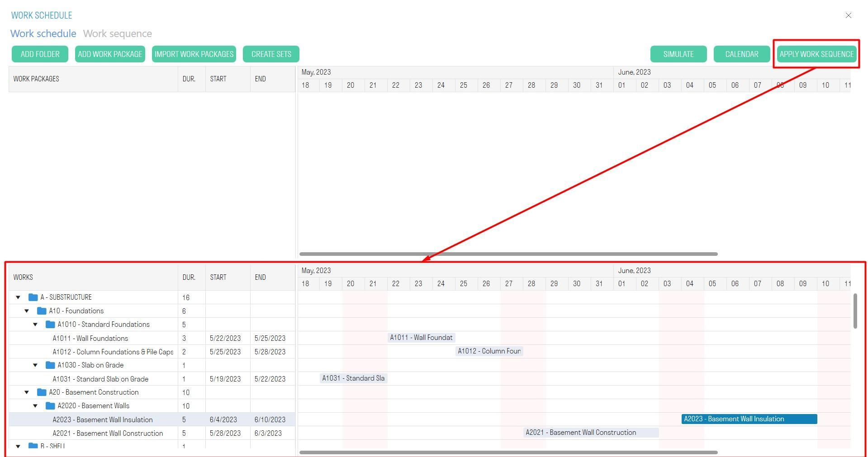Click the A1031 - Standard Sla Gantt bar

[353, 378]
